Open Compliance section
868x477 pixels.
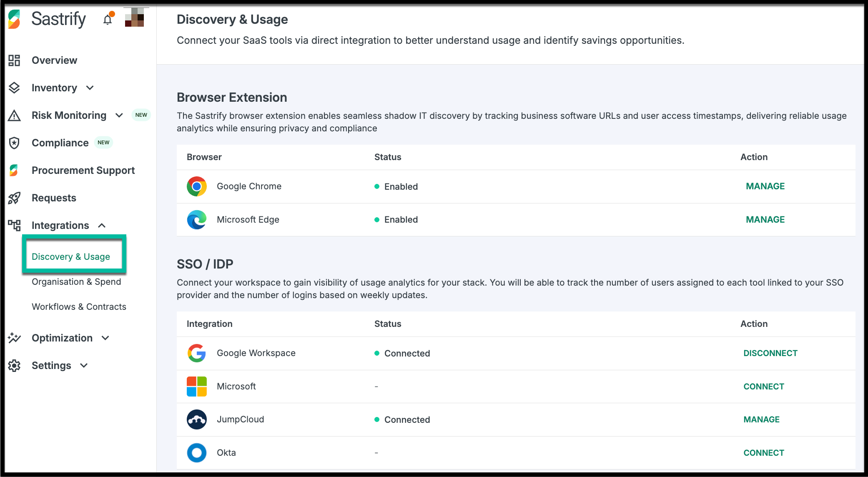[x=60, y=143]
